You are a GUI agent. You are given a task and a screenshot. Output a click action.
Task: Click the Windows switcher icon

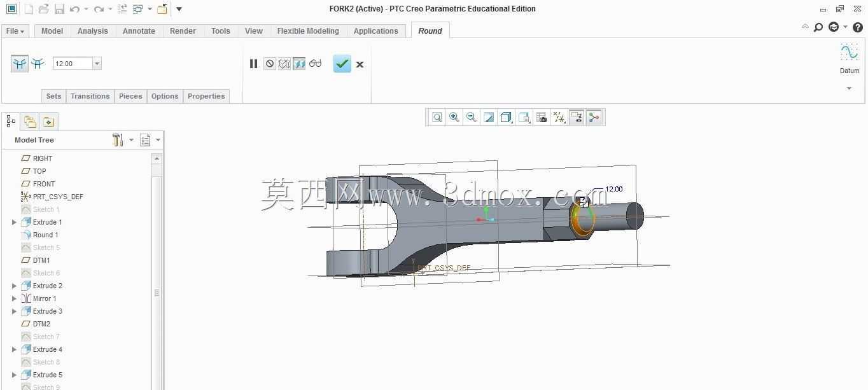point(138,9)
